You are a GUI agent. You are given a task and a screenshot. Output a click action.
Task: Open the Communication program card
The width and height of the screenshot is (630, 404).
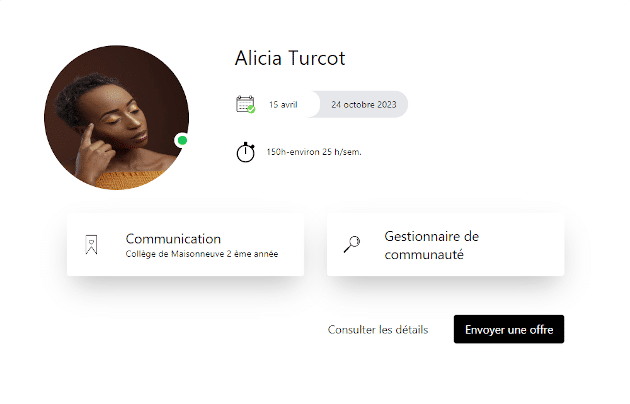coord(185,245)
